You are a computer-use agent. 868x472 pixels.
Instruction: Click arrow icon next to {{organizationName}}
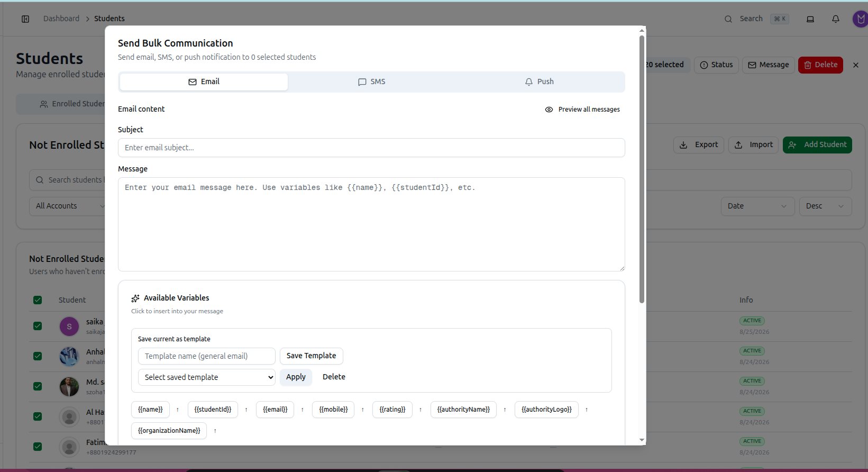215,431
